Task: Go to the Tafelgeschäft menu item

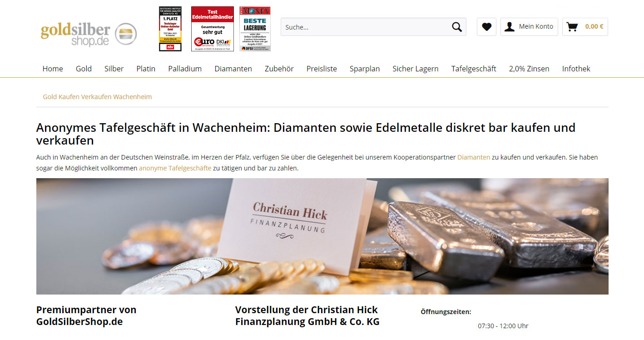Action: [474, 69]
